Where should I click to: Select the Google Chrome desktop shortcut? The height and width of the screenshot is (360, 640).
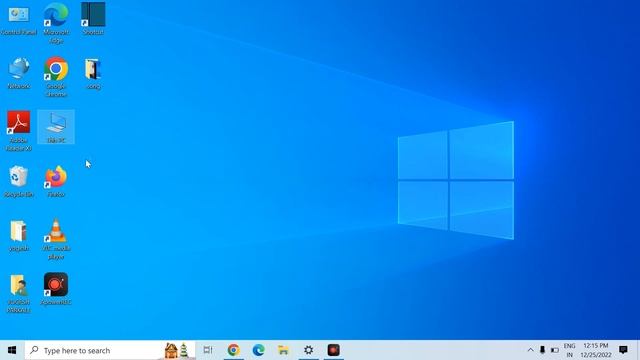point(56,77)
